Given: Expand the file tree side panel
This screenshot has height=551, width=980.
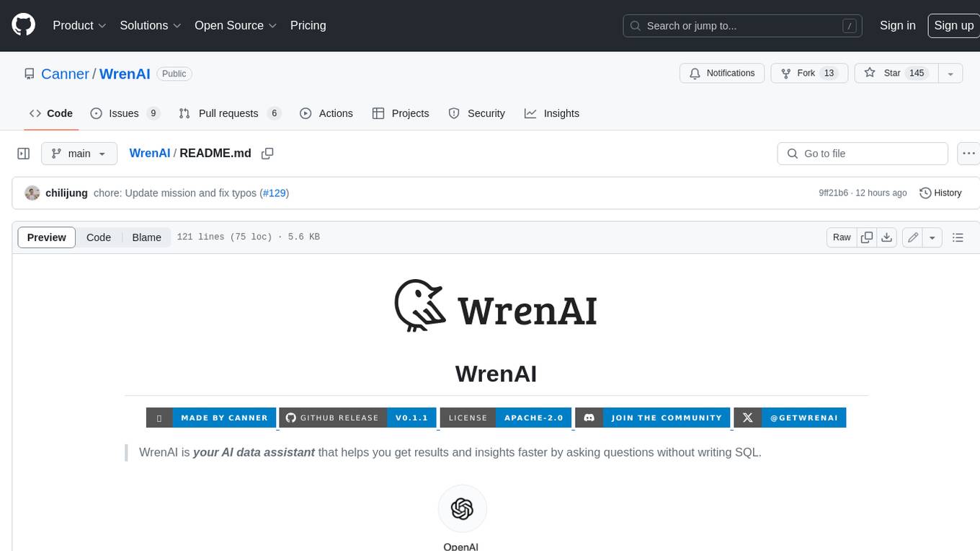Looking at the screenshot, I should pos(24,154).
